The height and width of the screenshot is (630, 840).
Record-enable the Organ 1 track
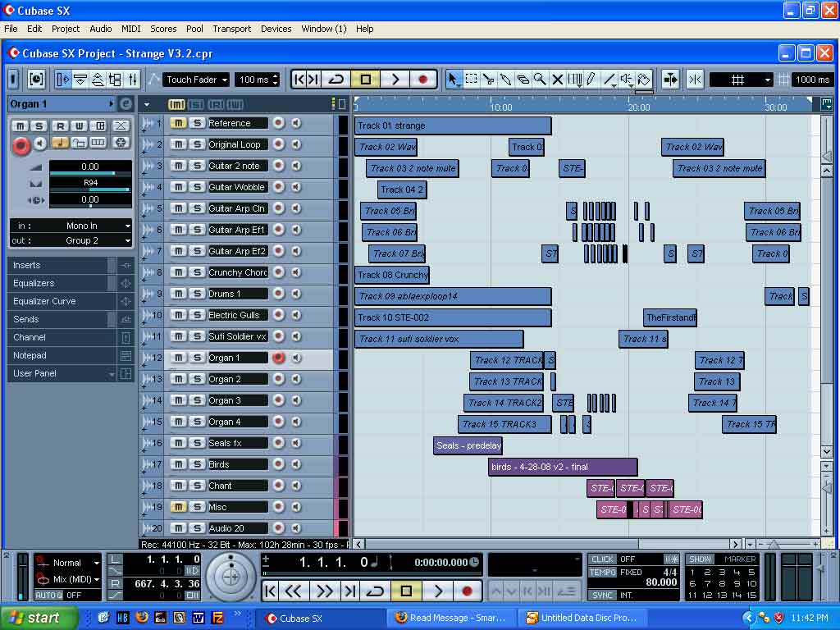278,358
